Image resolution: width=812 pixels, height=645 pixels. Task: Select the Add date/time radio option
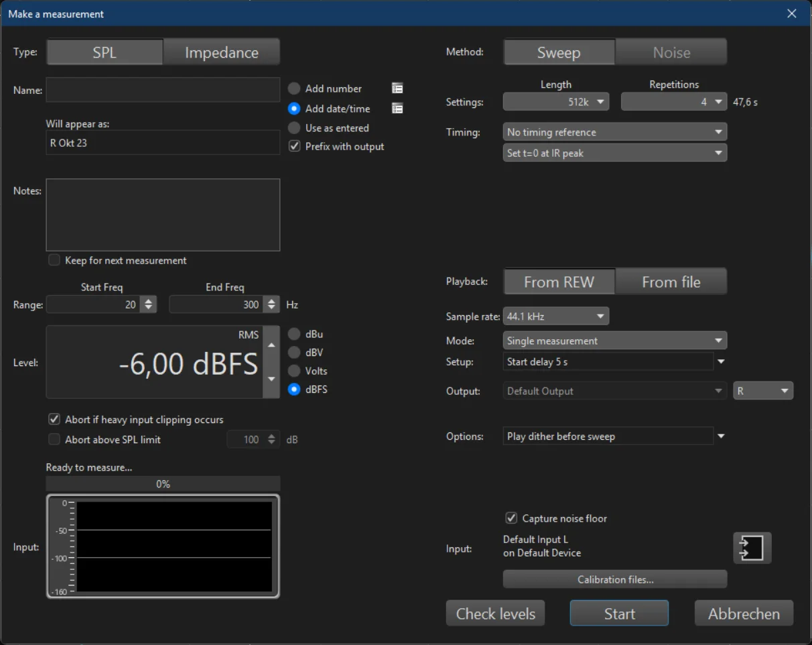click(294, 109)
